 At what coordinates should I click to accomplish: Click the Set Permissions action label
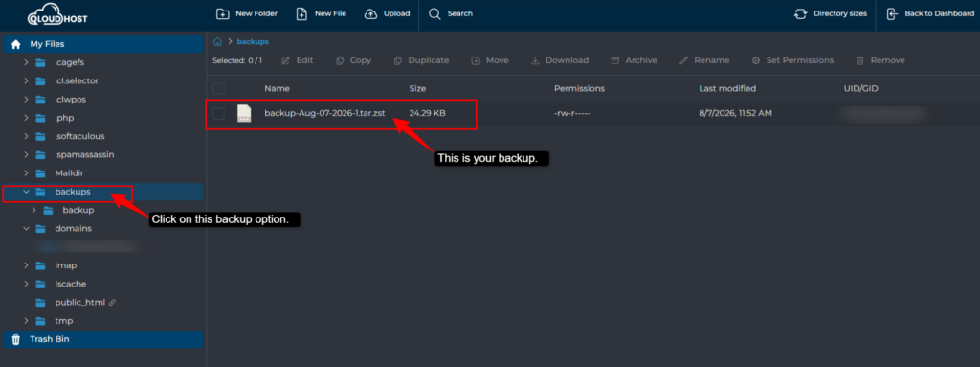[x=800, y=60]
